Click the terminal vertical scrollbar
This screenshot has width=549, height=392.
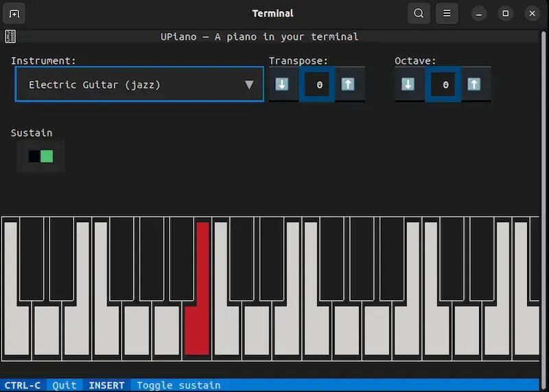click(544, 210)
